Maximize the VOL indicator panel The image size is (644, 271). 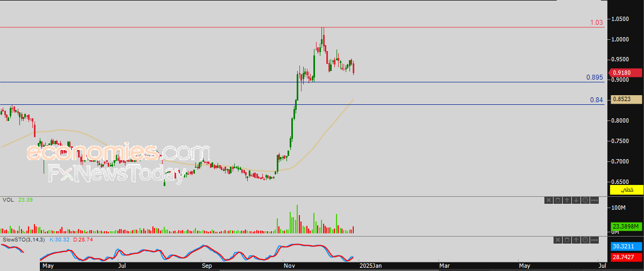click(558, 200)
